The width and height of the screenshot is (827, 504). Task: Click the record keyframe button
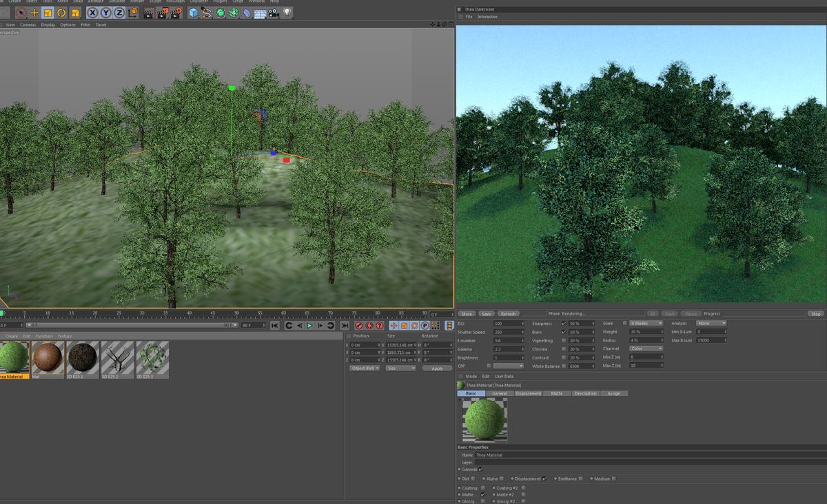(358, 326)
